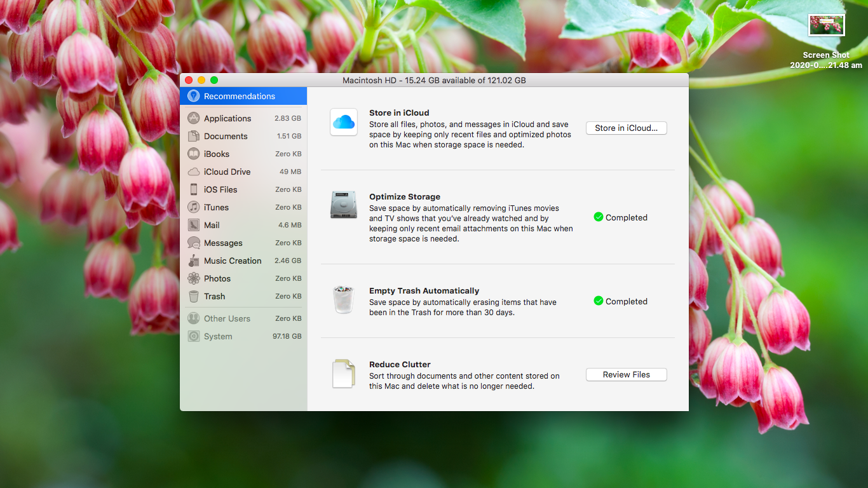Click the 1.51 GB size for Documents

coord(289,136)
